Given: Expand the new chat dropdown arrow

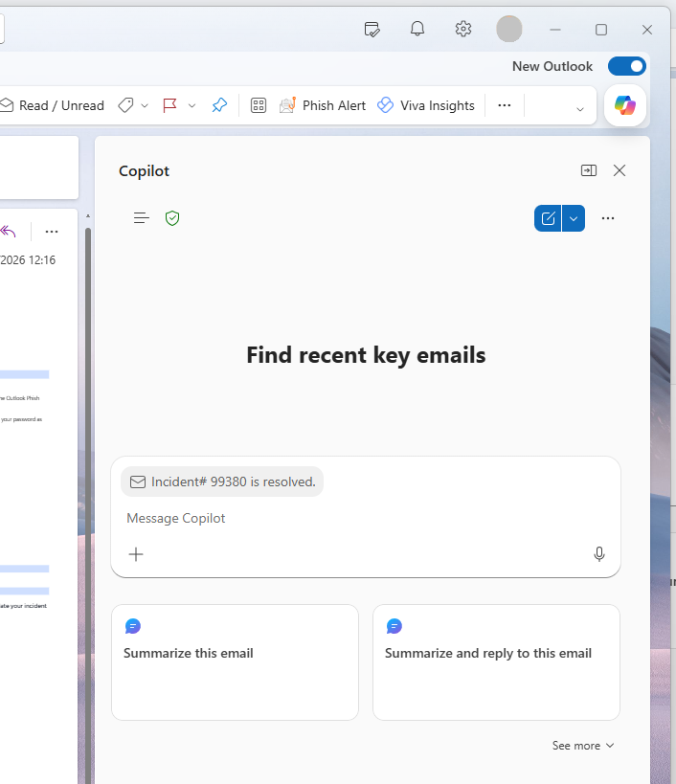Looking at the screenshot, I should (574, 218).
